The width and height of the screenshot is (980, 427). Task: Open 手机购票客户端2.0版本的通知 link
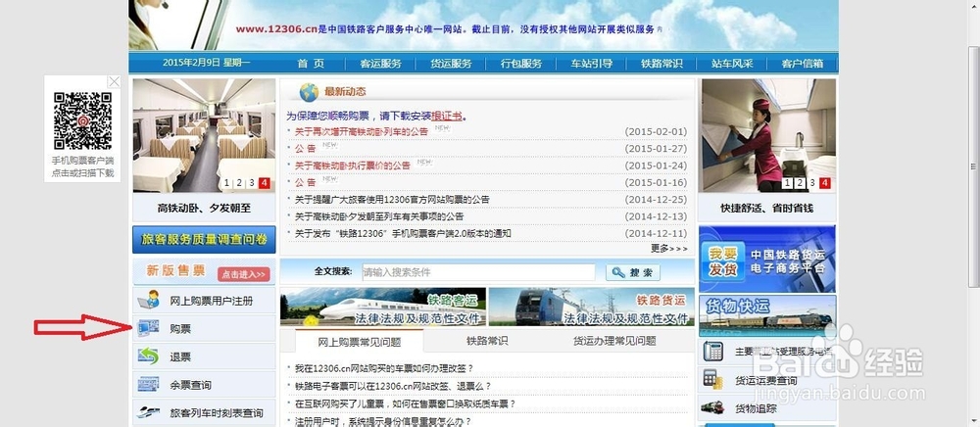coord(403,233)
